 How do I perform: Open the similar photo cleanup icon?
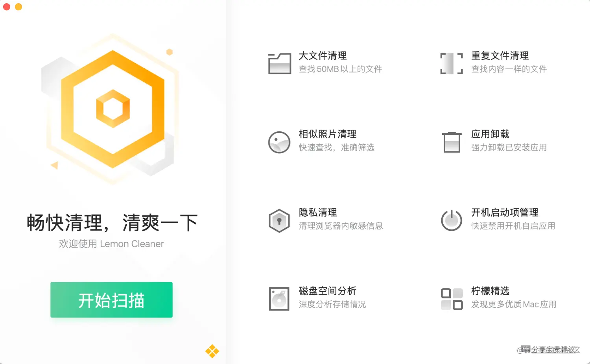click(279, 142)
